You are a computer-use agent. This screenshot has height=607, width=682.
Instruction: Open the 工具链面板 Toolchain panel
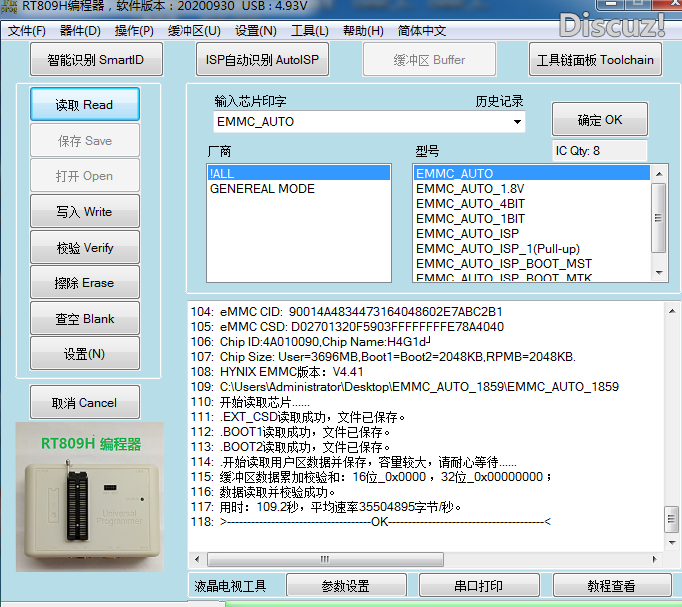point(595,60)
